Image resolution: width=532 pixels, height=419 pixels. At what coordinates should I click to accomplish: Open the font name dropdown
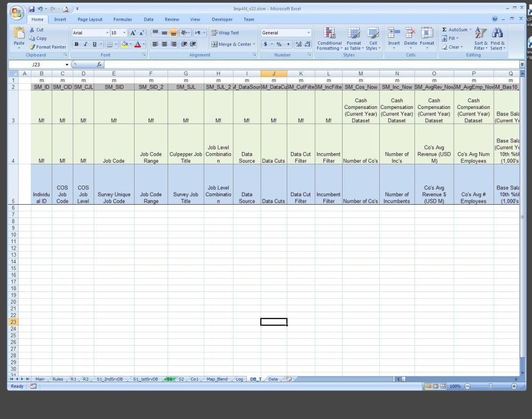(107, 33)
